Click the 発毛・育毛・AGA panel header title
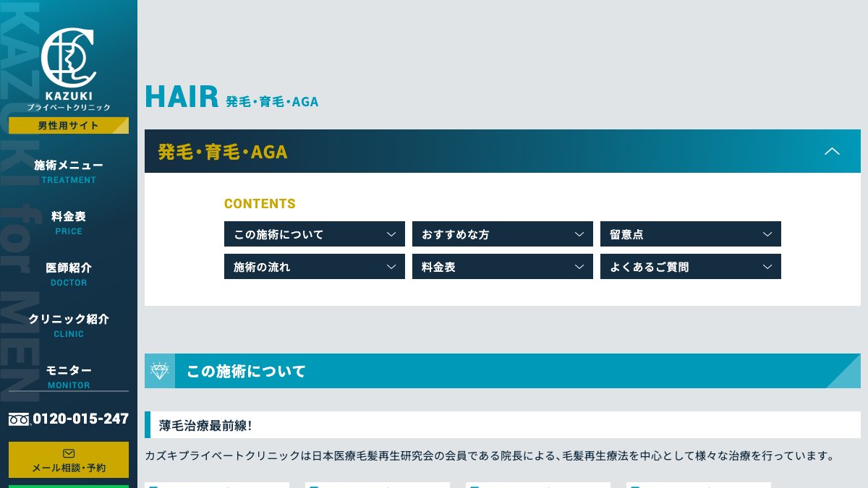The image size is (868, 488). point(223,152)
